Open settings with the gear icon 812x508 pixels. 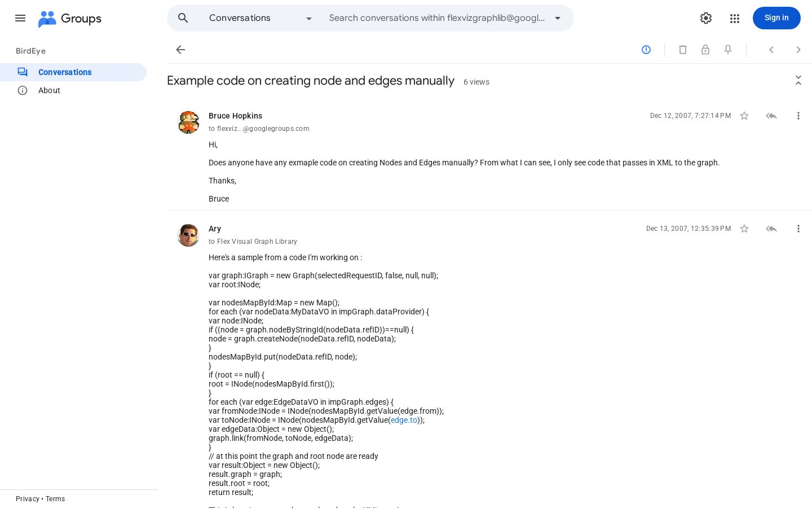coord(706,18)
